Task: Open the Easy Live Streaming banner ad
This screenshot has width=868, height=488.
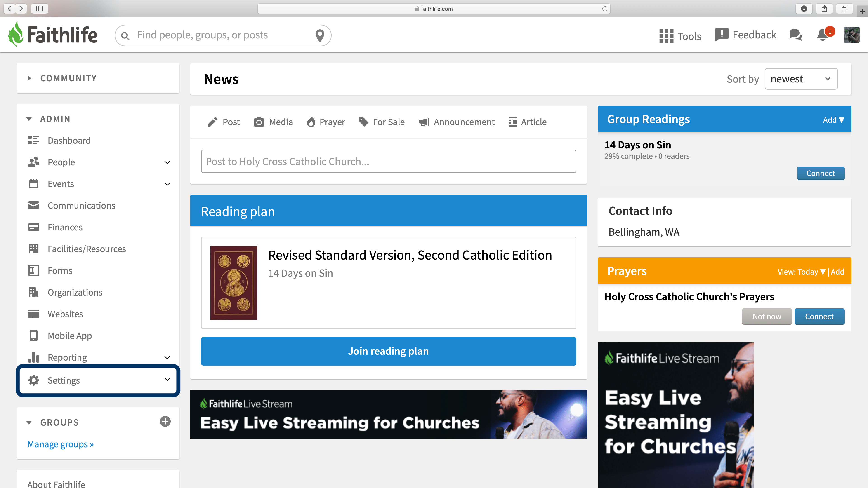Action: tap(388, 414)
